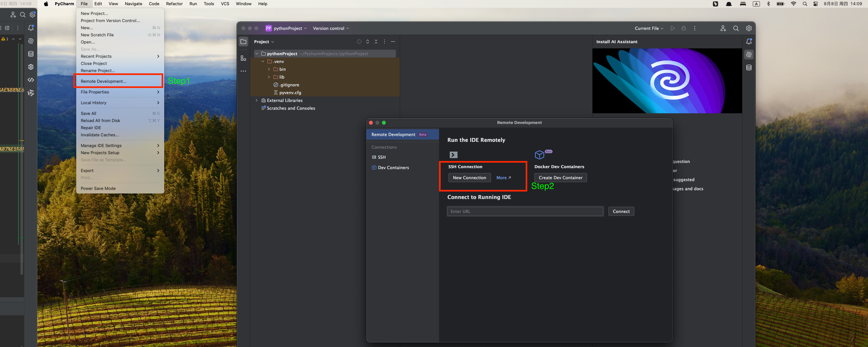868x347 pixels.
Task: Click round X tool icon in left strip
Action: tap(31, 67)
